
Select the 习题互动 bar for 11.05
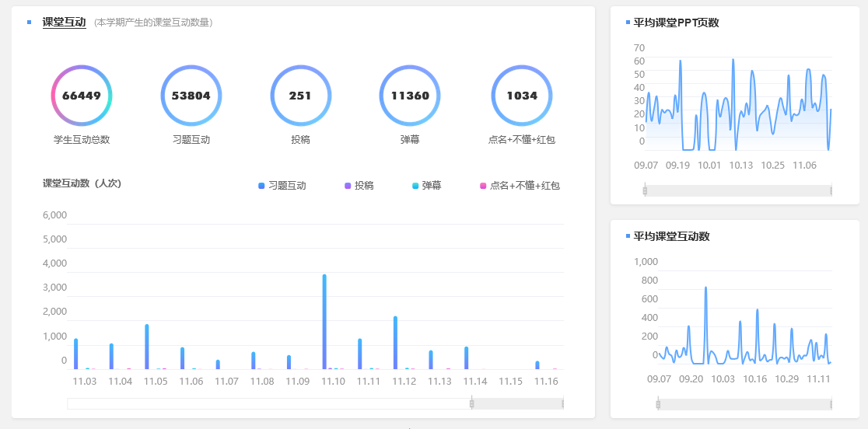coord(146,346)
